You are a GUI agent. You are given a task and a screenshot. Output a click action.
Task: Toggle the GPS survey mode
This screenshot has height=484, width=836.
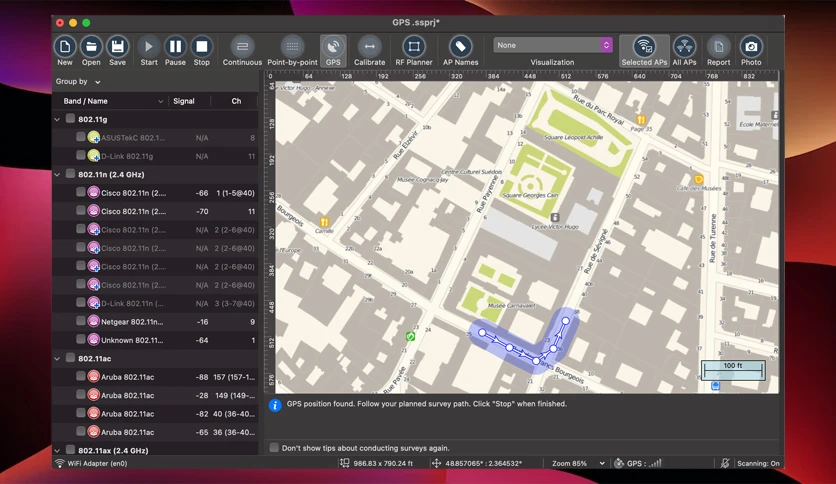point(333,51)
